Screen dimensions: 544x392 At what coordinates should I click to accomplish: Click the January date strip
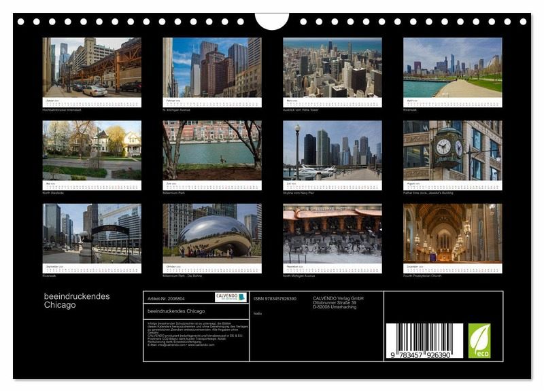[92, 102]
